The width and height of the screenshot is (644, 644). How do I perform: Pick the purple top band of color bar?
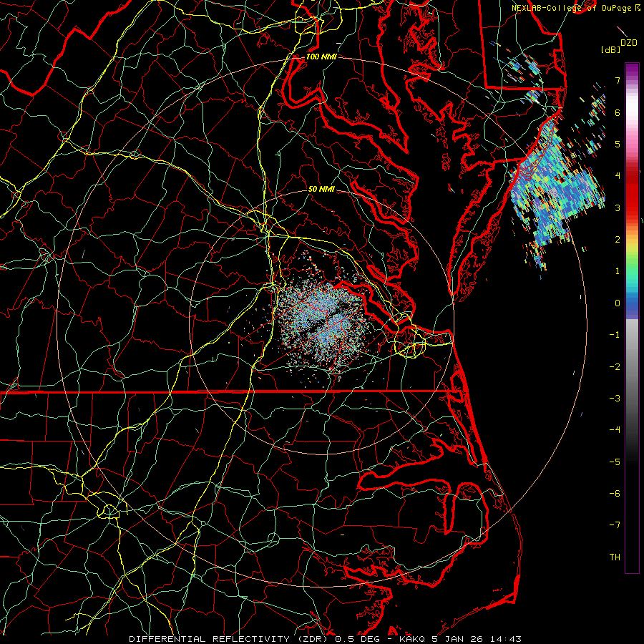pyautogui.click(x=632, y=70)
